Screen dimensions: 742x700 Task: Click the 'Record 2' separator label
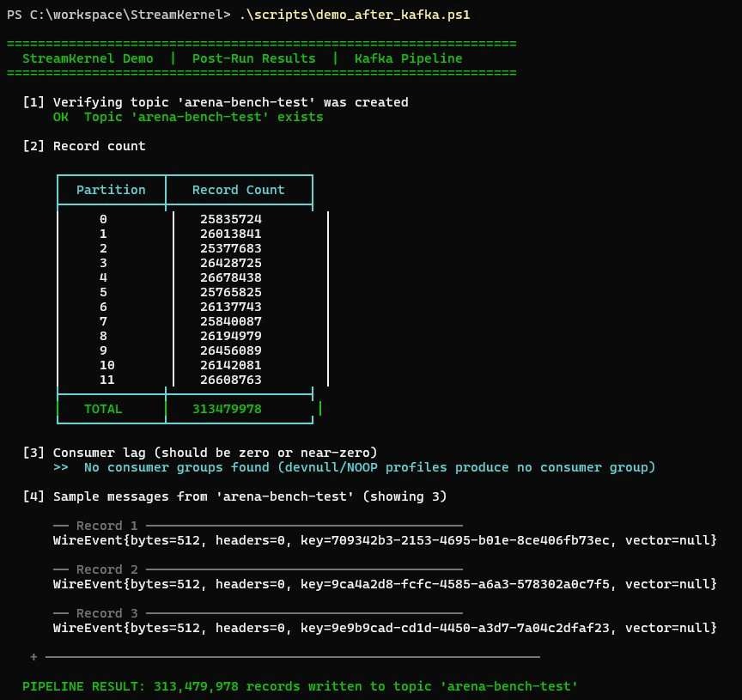[x=107, y=569]
